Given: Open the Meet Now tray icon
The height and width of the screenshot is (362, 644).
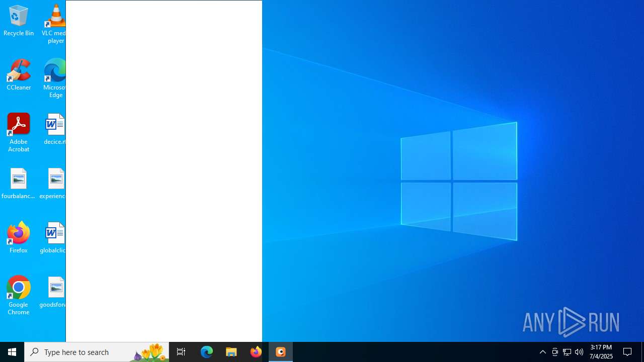Looking at the screenshot, I should point(555,352).
